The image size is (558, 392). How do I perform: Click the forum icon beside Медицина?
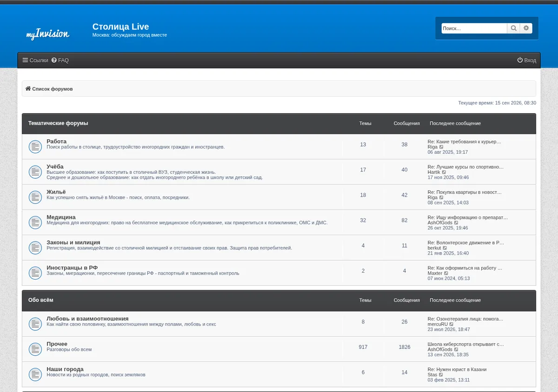point(35,222)
